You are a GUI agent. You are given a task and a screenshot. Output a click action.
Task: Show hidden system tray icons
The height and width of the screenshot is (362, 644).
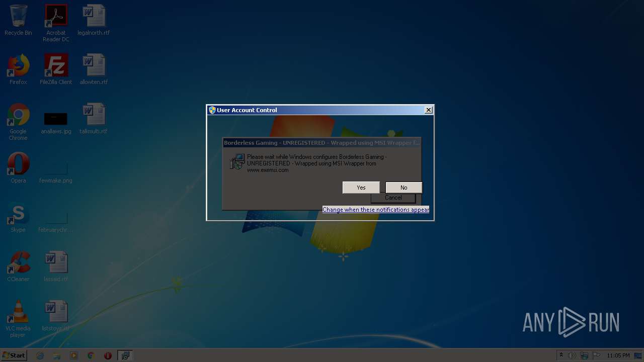[x=561, y=355]
